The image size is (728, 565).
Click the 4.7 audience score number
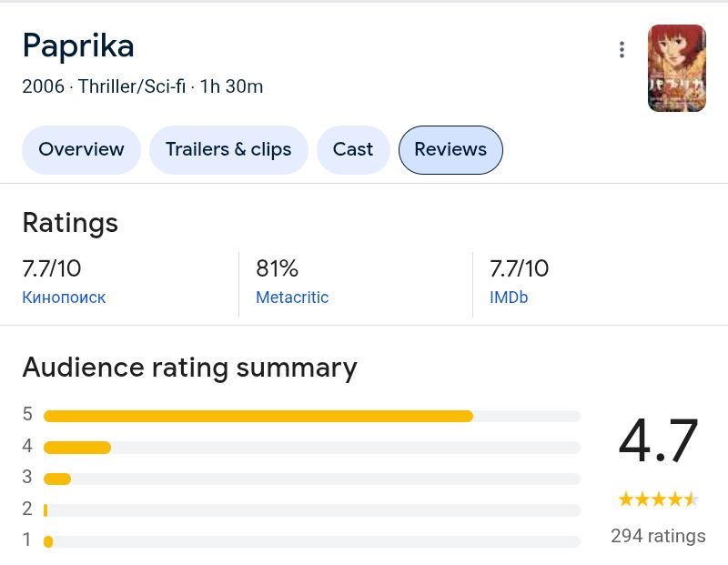[x=658, y=441]
